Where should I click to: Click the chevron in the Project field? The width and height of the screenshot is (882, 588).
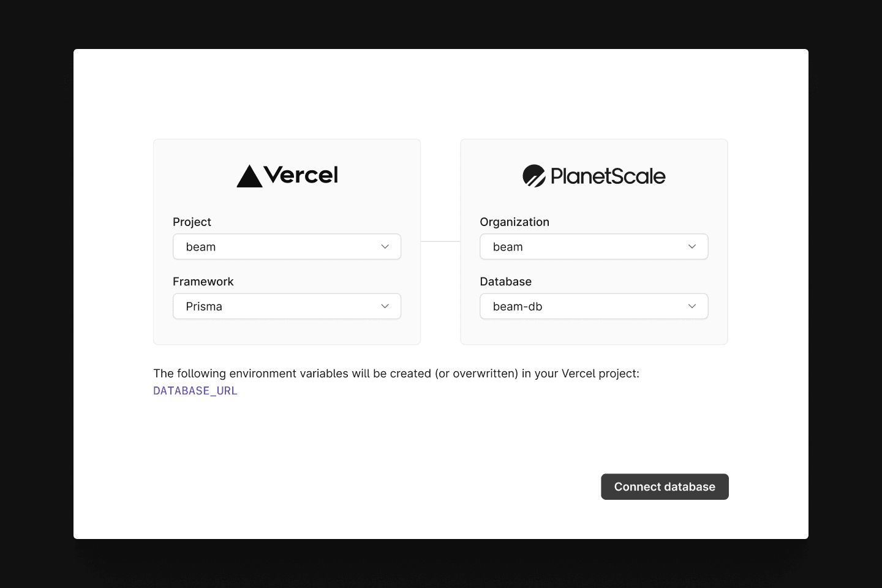pyautogui.click(x=385, y=247)
